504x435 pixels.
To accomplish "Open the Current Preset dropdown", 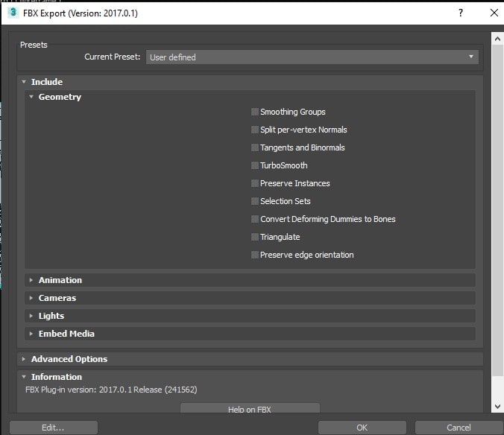I will [312, 57].
